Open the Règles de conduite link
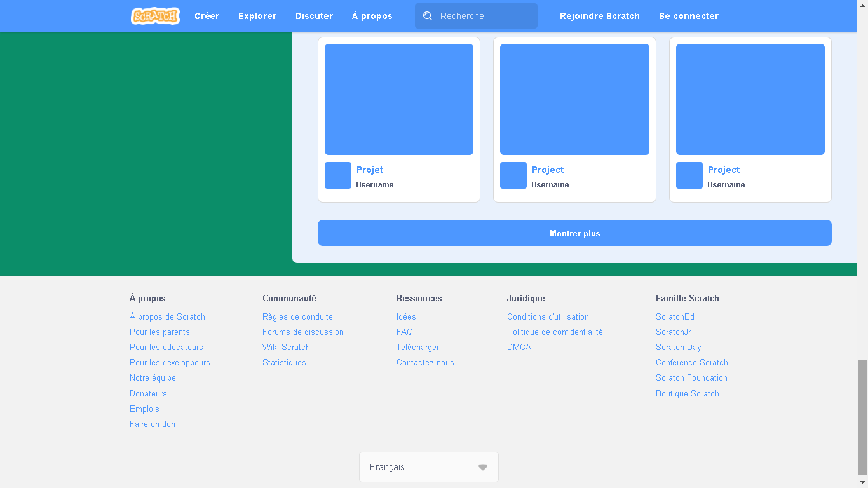The height and width of the screenshot is (488, 868). click(297, 316)
